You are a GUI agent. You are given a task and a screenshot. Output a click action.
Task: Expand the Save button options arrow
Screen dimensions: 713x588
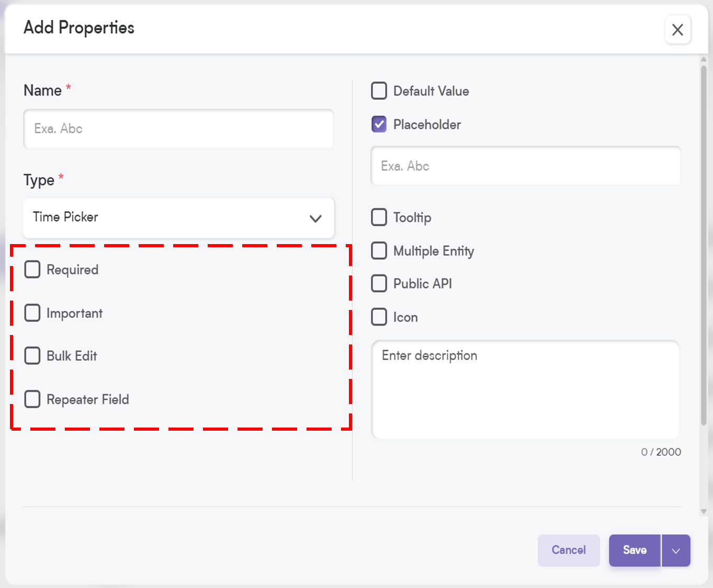click(x=676, y=550)
